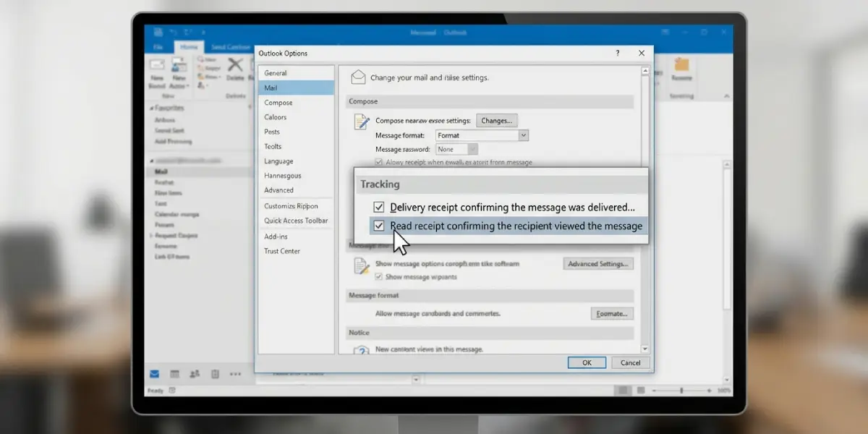Click the New Items icon in ribbon
Image resolution: width=868 pixels, height=434 pixels.
coord(179,66)
